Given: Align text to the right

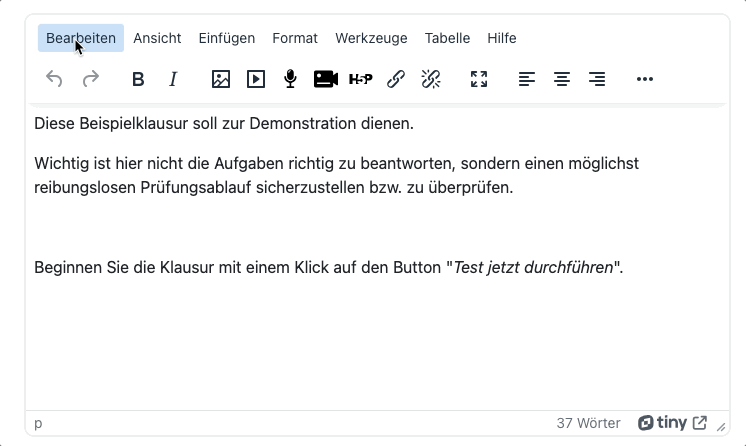Looking at the screenshot, I should tap(597, 79).
